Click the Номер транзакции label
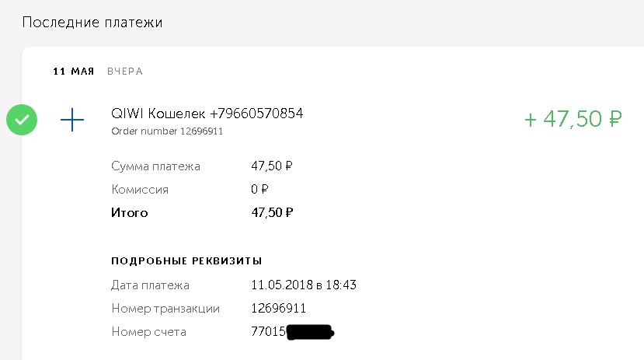The height and width of the screenshot is (360, 644). (x=165, y=309)
